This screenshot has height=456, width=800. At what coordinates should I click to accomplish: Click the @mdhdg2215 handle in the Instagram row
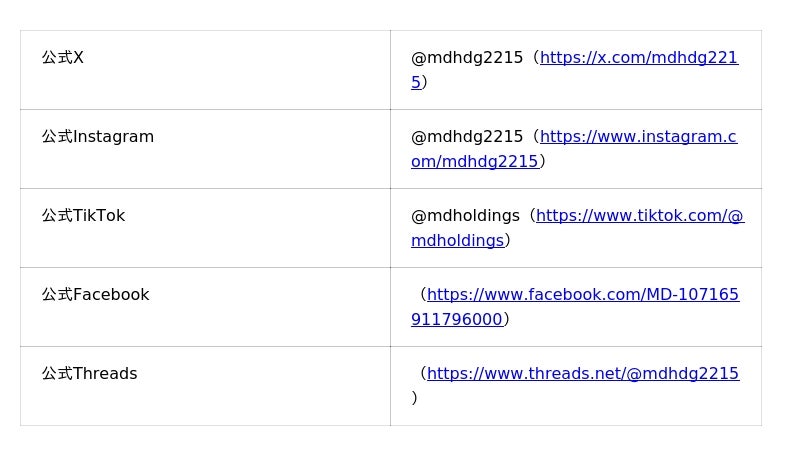point(467,137)
